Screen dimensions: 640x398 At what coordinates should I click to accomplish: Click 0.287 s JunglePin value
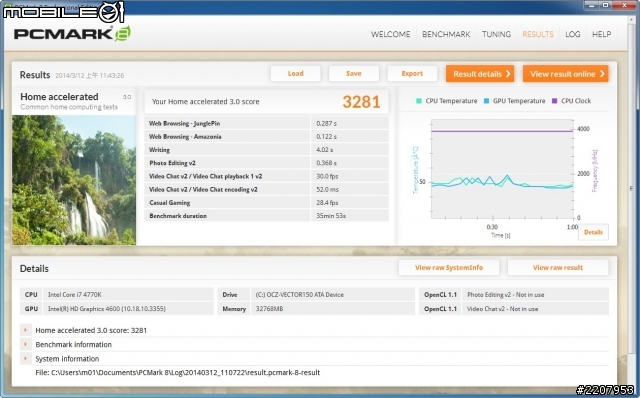point(327,123)
